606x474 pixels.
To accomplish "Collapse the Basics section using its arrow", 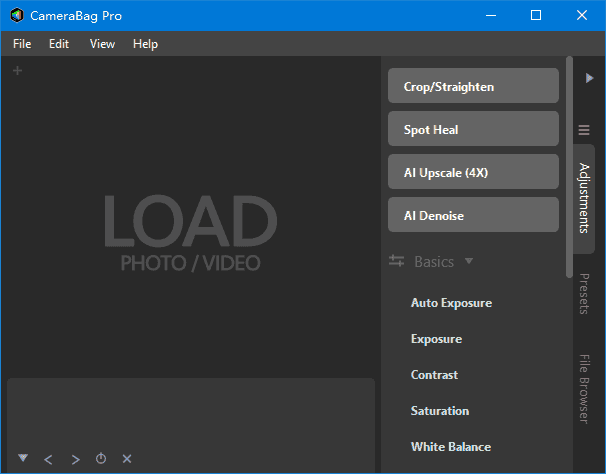I will (469, 262).
